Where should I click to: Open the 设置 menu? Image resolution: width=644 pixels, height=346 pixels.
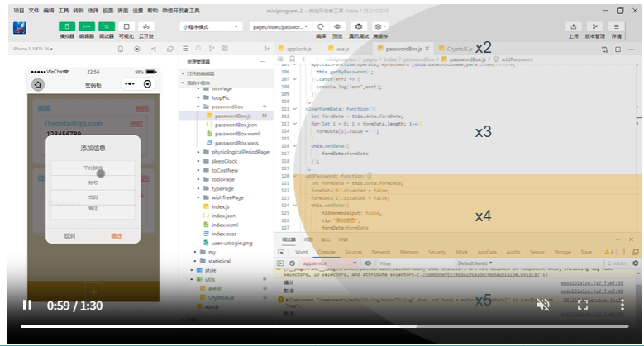click(137, 11)
